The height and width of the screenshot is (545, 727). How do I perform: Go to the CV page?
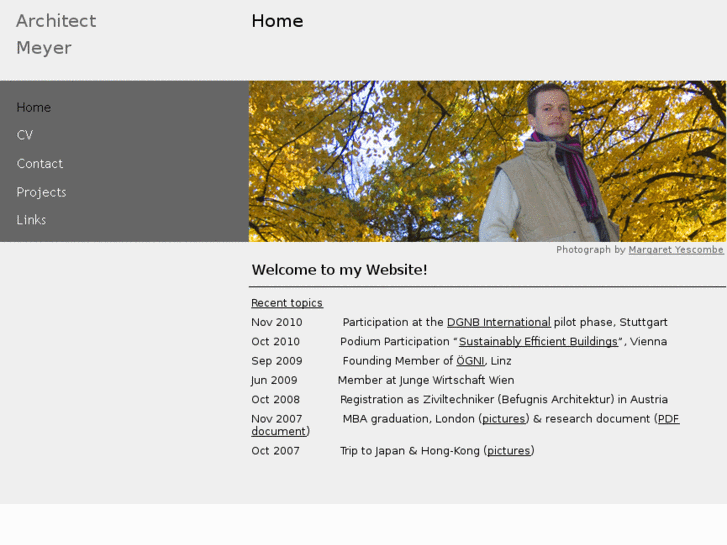(25, 135)
